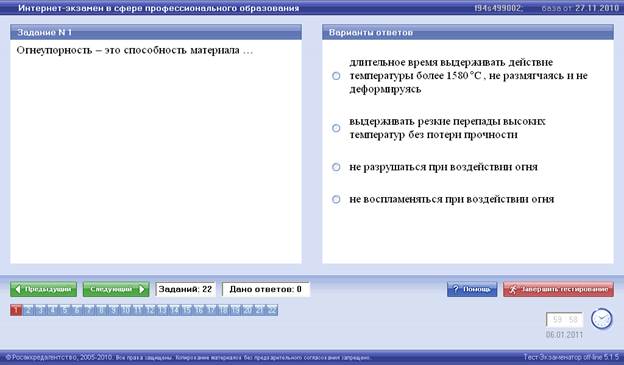Jump to question 20 in navigator
Image resolution: width=624 pixels, height=365 pixels.
tap(247, 310)
